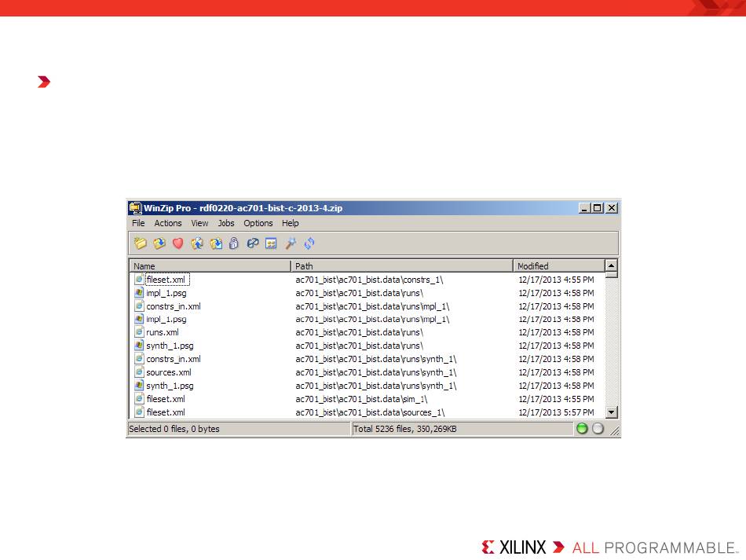
Task: Click the 12/17/2013 5:57 PM modified date
Action: click(x=556, y=412)
